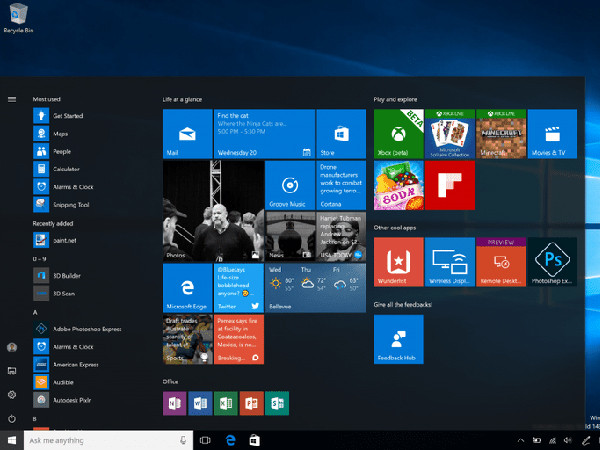
Task: Show hidden system tray icons
Action: (521, 441)
